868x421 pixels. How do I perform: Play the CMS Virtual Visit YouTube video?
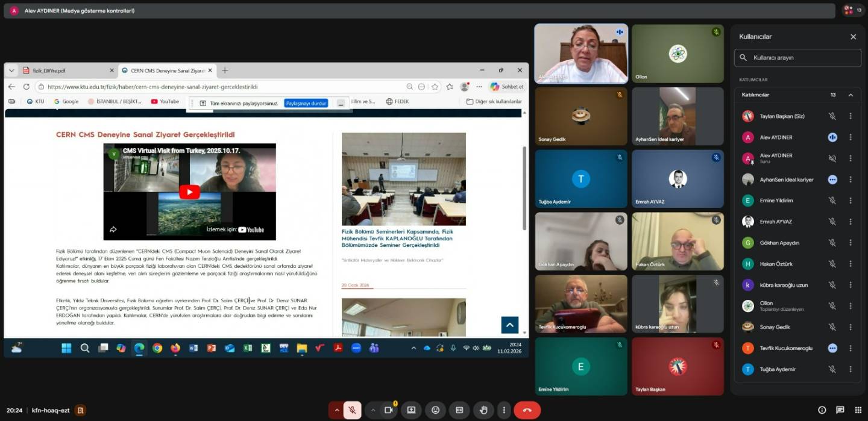point(189,192)
